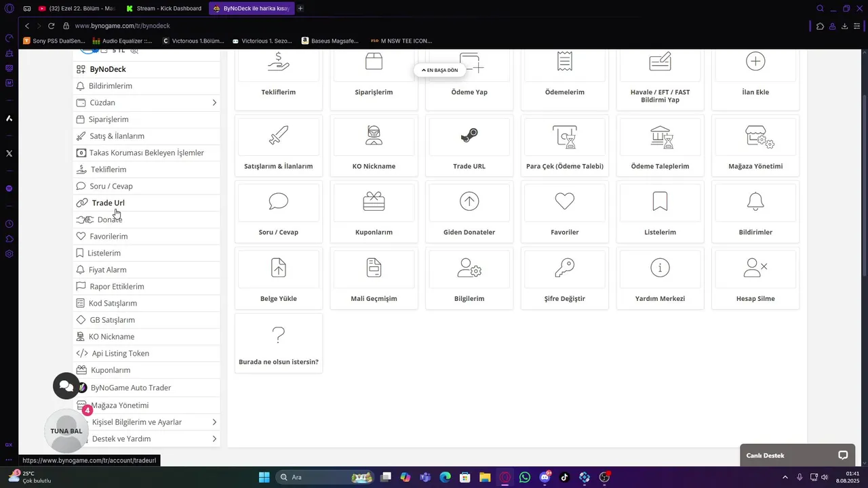Switch to the Stream - Kick Dashboard tab
Image resolution: width=868 pixels, height=488 pixels.
point(163,8)
